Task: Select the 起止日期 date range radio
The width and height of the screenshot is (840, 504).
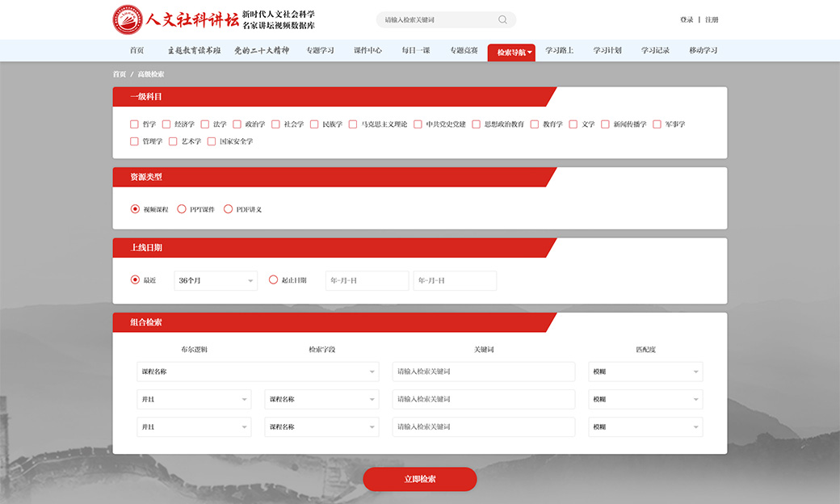Action: 273,280
